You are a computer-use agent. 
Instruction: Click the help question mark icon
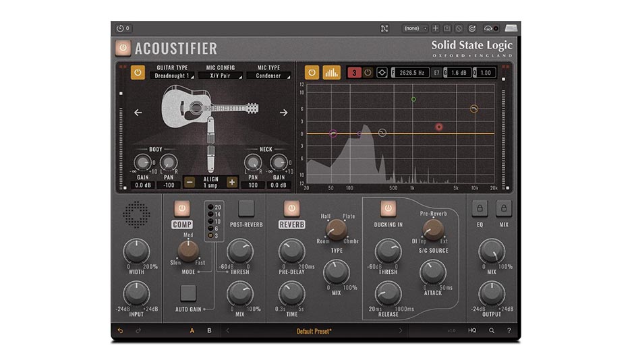(509, 331)
